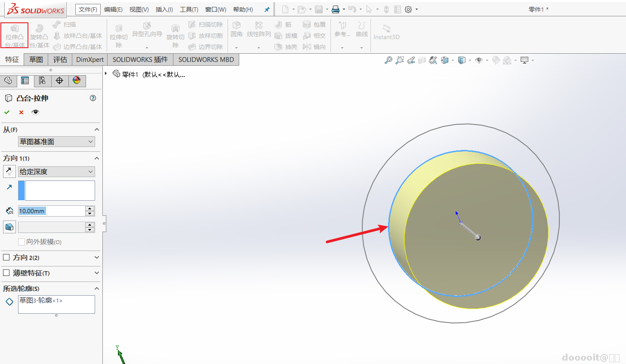Click the green checkmark to confirm extrude
This screenshot has height=364, width=626.
click(7, 112)
